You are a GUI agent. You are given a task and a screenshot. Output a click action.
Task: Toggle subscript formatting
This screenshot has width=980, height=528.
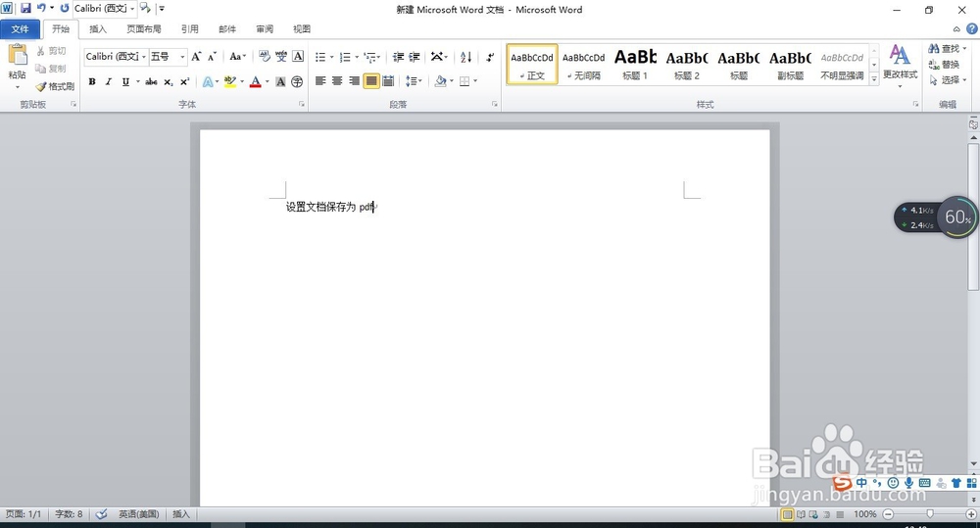click(x=169, y=82)
